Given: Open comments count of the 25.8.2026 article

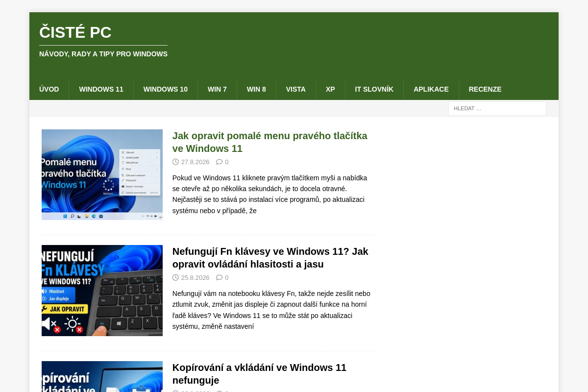Looking at the screenshot, I should 226,278.
